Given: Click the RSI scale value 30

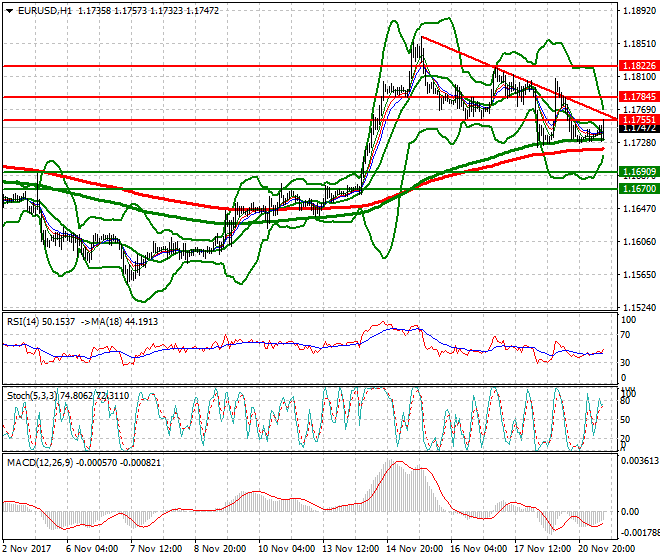Looking at the screenshot, I should [626, 363].
